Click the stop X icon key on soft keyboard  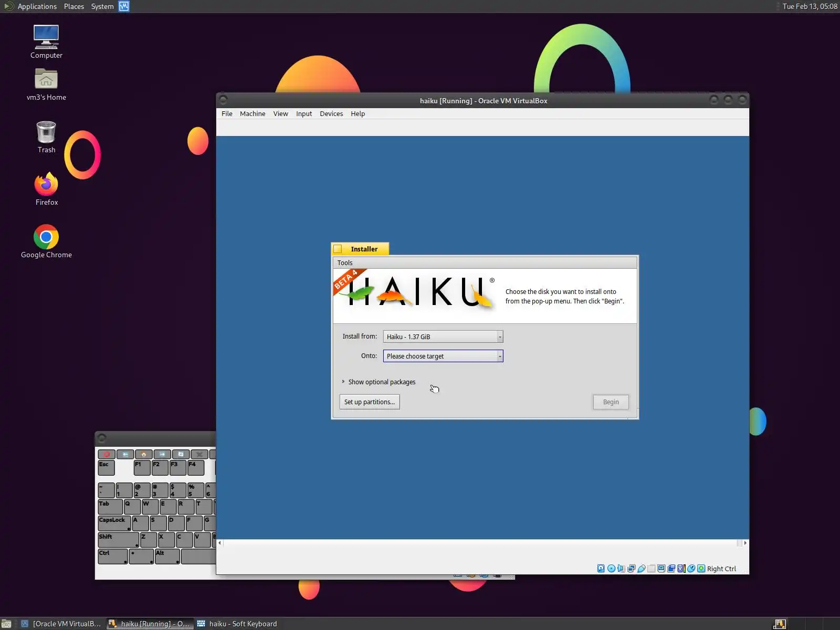click(199, 454)
